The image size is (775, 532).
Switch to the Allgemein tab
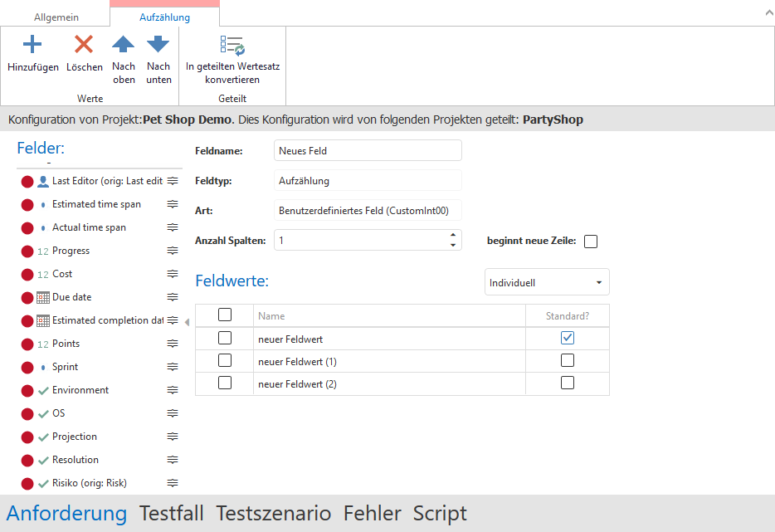click(x=54, y=17)
